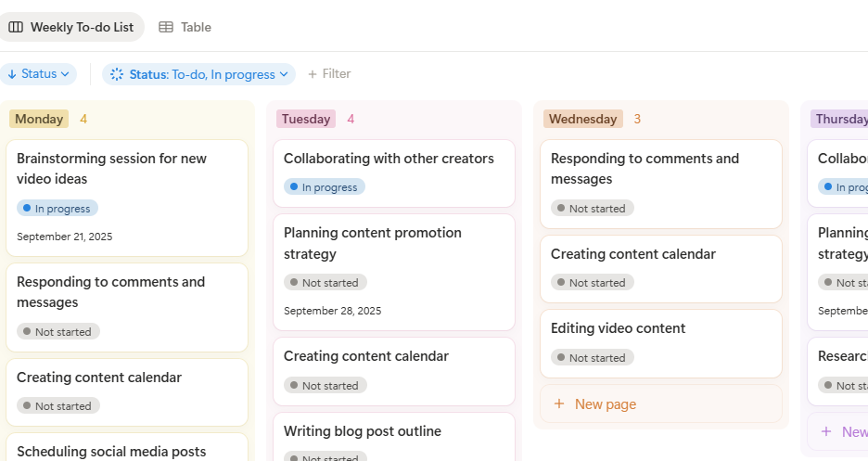868x461 pixels.
Task: Add a new page under Wednesday
Action: click(605, 403)
